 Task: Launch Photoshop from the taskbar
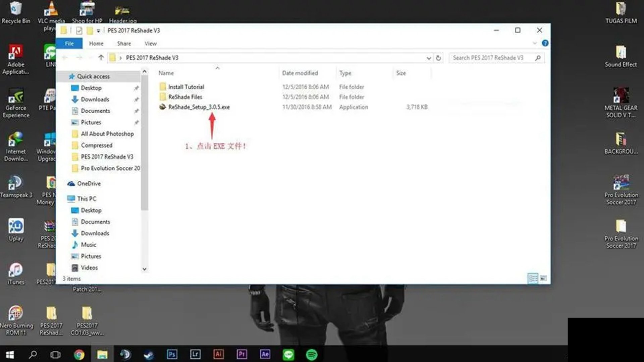tap(172, 354)
